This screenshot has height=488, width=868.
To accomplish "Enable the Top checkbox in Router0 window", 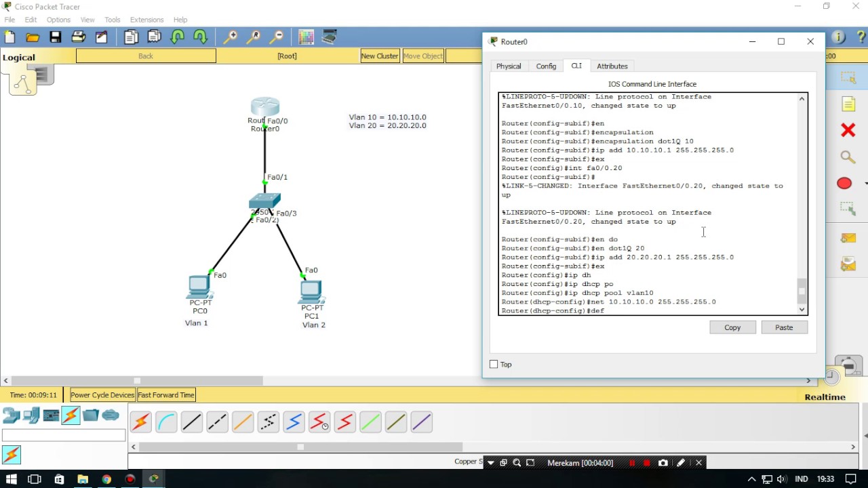I will point(494,365).
